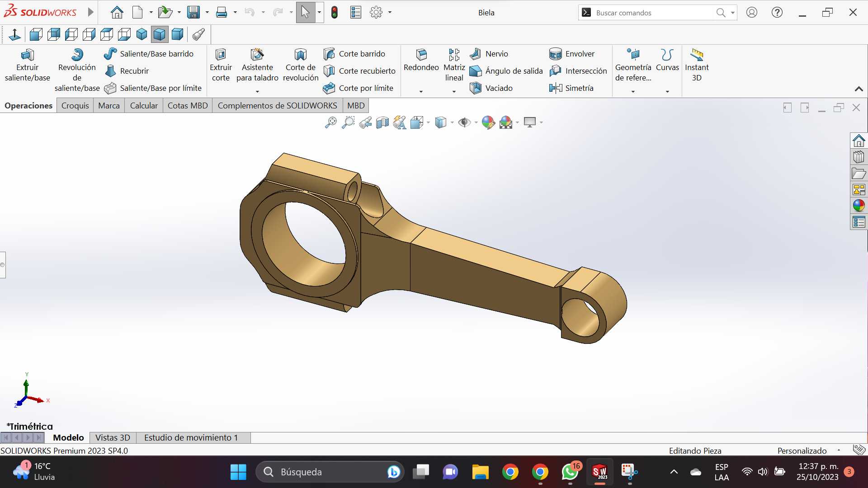Screen dimensions: 868x488
Task: Click the Intersección tool
Action: (578, 71)
